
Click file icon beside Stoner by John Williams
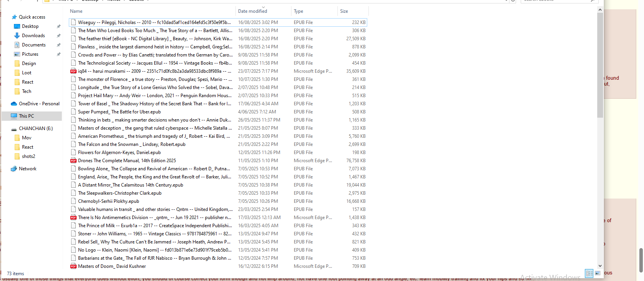pos(73,234)
